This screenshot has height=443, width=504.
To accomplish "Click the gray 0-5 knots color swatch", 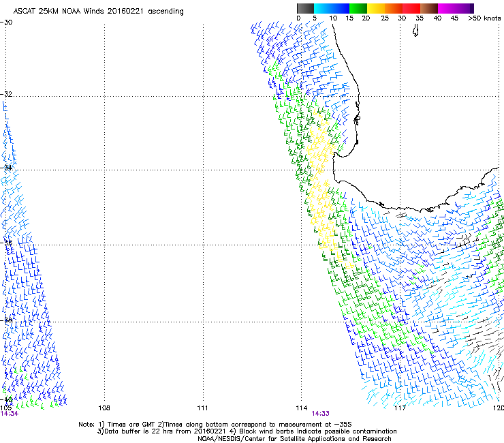I will (305, 8).
